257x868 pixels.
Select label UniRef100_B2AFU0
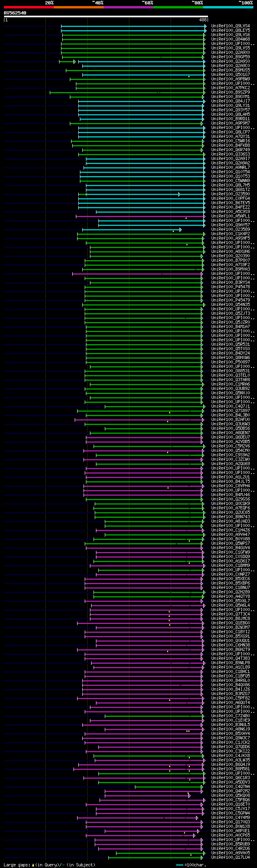(x=230, y=420)
